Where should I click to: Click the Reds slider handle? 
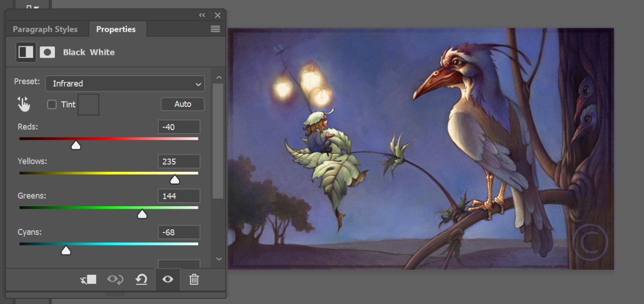click(x=76, y=145)
